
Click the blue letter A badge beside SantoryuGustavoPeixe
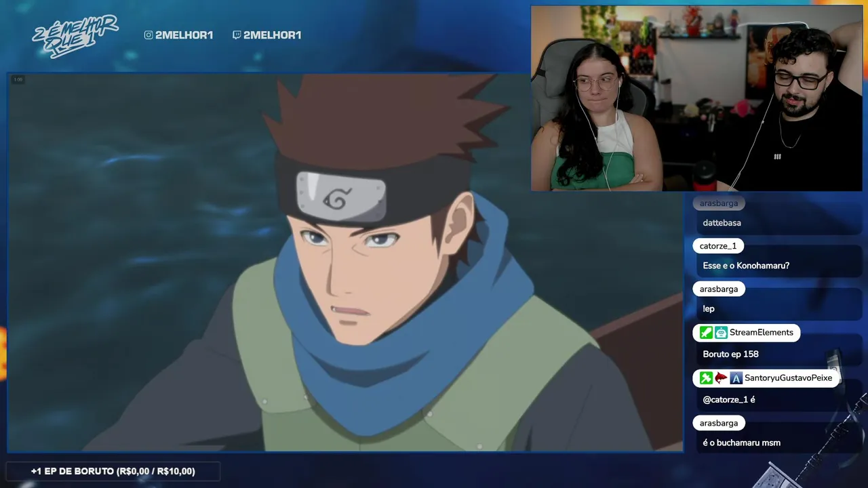pos(736,378)
